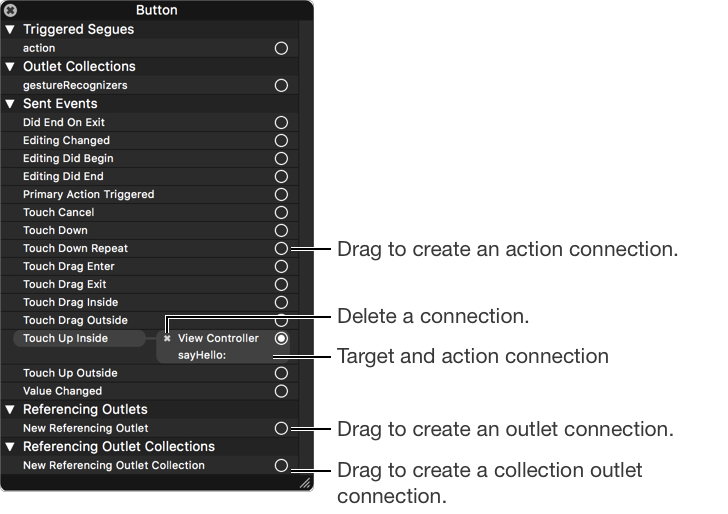
Task: Click the Editing Changed connection circle
Action: tap(281, 141)
